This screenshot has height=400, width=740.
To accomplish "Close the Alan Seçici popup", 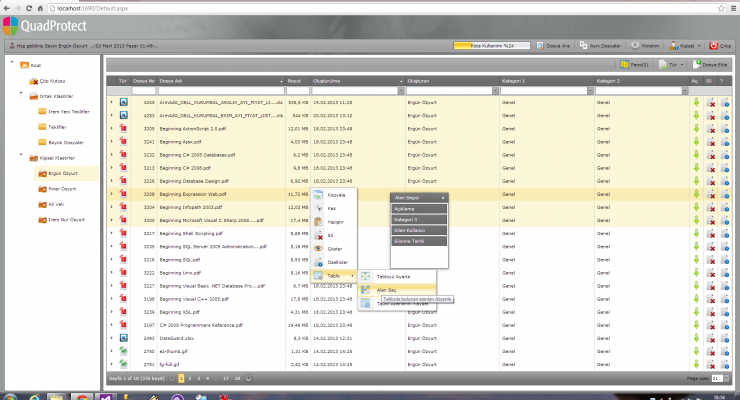I will point(443,198).
